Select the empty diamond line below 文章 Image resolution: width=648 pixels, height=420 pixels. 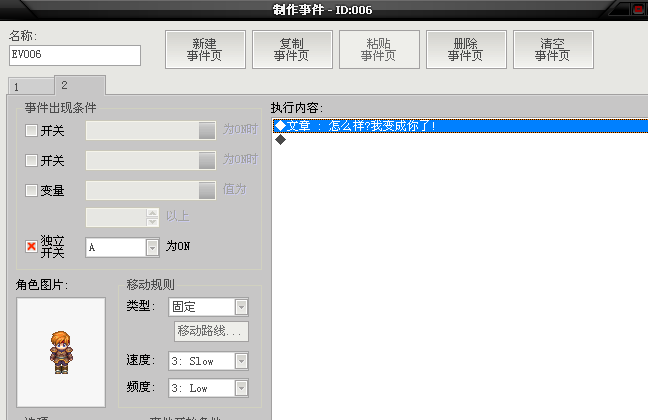tap(460, 140)
